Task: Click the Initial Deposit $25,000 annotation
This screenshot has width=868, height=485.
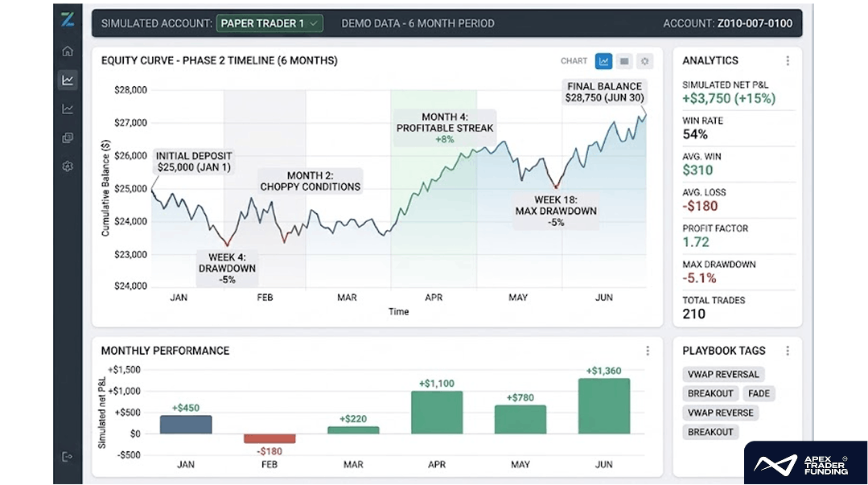Action: (x=194, y=162)
